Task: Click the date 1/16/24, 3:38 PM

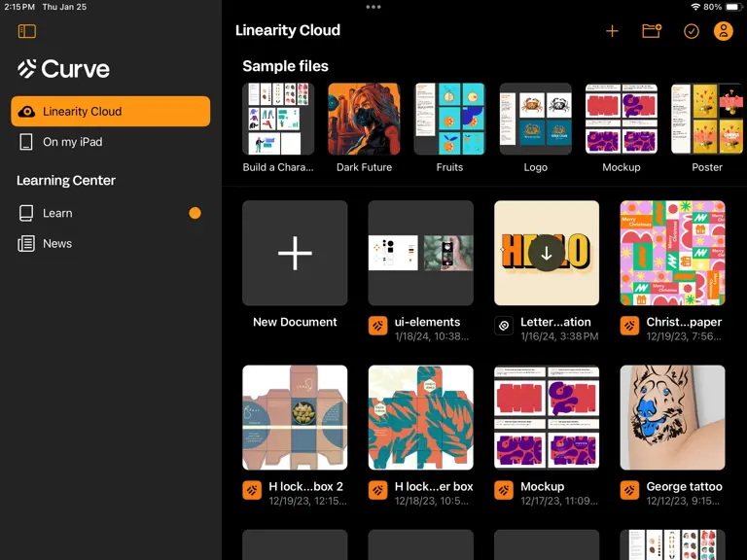Action: 559,336
